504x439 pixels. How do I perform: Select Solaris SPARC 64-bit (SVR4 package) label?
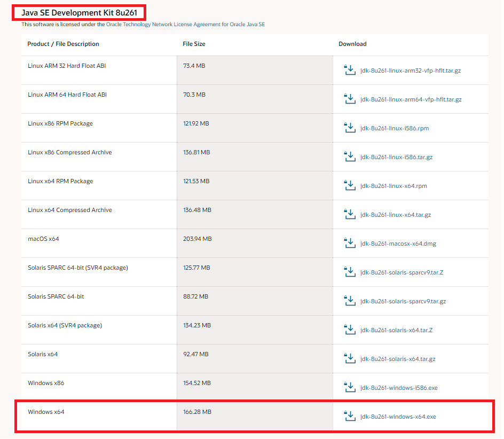(78, 268)
